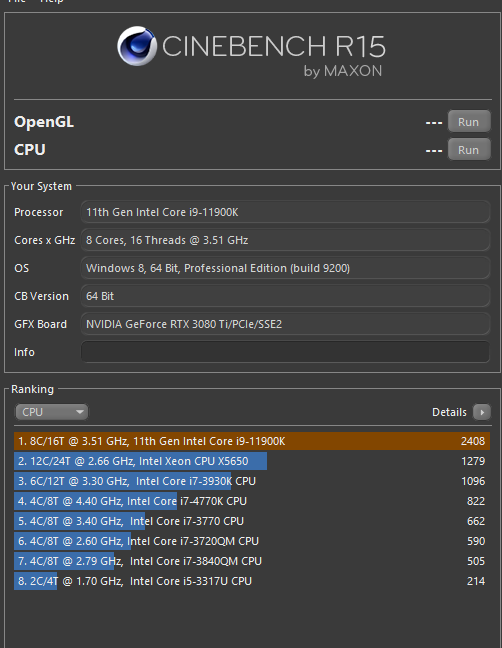
Task: Select the i9-11900K ranking entry
Action: (252, 441)
